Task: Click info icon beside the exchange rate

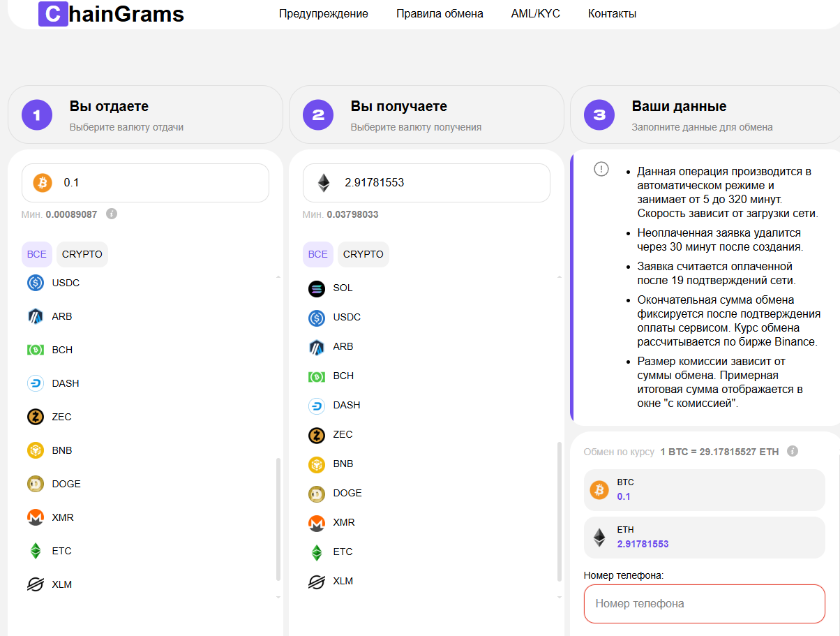Action: coord(792,452)
